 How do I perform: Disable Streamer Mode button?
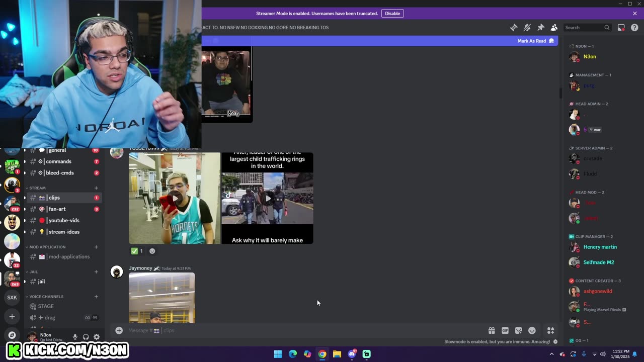[392, 14]
